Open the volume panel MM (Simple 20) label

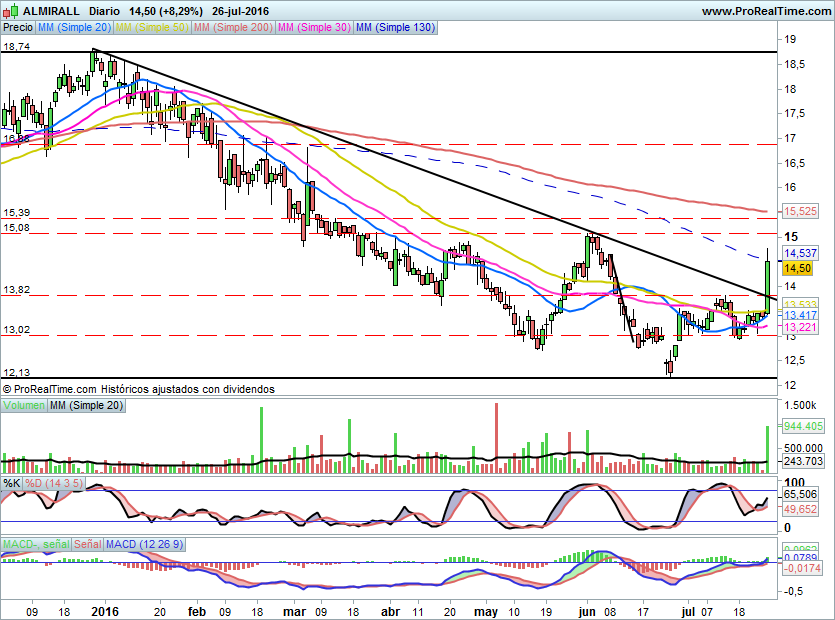coord(86,405)
